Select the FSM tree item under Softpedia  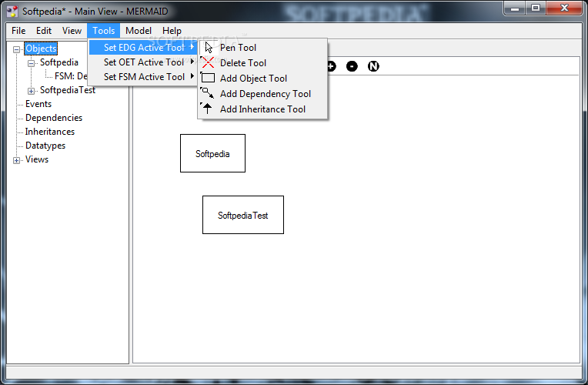71,76
